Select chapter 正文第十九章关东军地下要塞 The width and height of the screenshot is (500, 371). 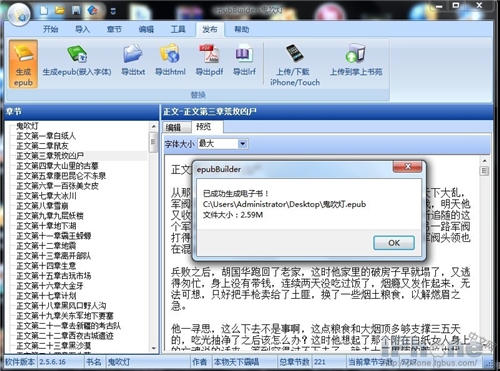(65, 316)
